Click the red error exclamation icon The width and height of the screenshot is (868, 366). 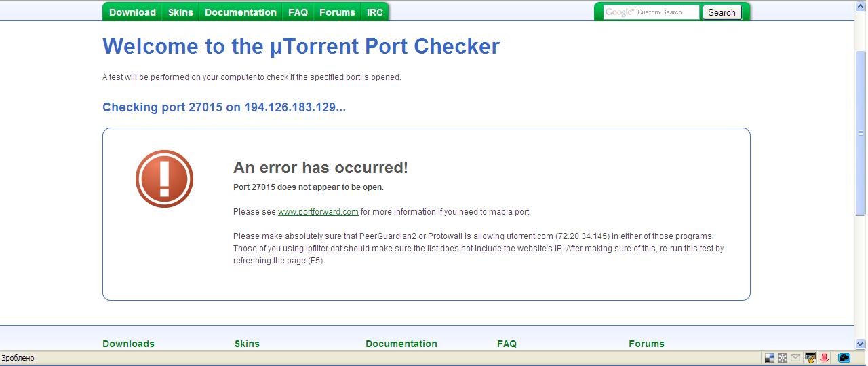pos(165,179)
